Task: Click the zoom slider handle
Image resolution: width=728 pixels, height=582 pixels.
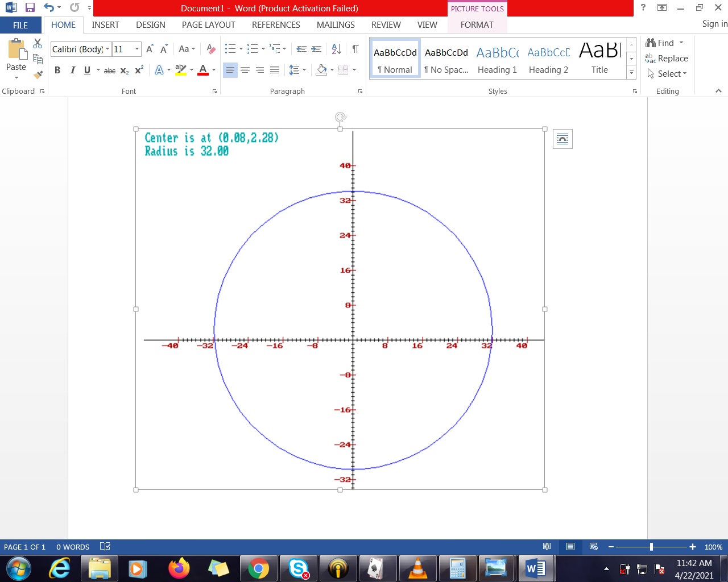Action: click(651, 547)
